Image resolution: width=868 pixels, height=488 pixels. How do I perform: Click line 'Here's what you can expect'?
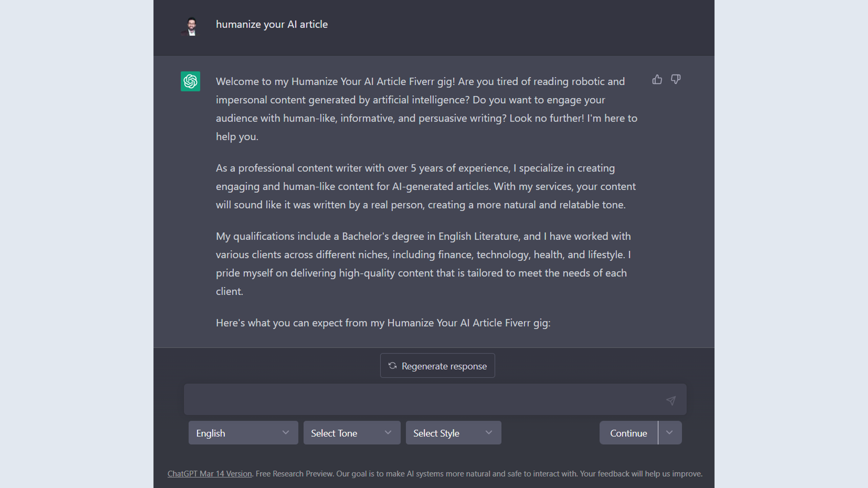tap(383, 323)
